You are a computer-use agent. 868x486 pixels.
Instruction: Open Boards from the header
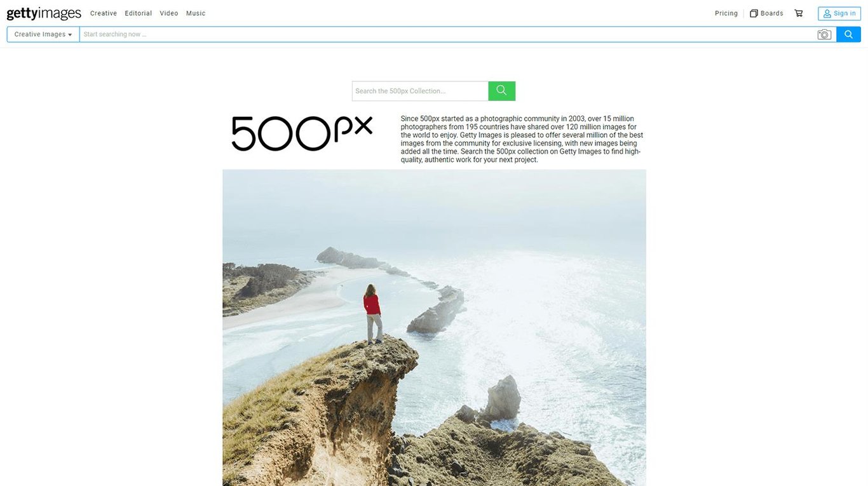(766, 13)
